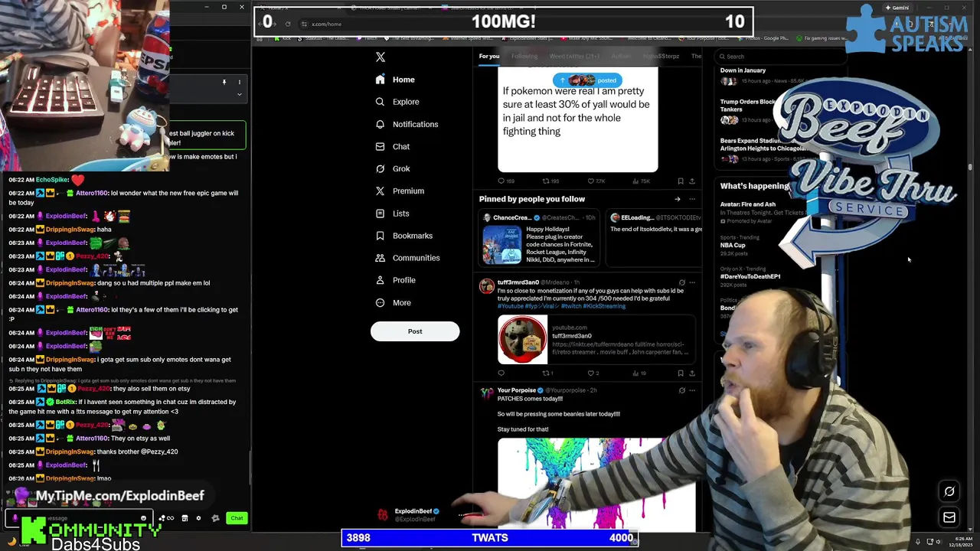Open Your Porpoise profile avatar
This screenshot has height=551, width=980.
487,393
